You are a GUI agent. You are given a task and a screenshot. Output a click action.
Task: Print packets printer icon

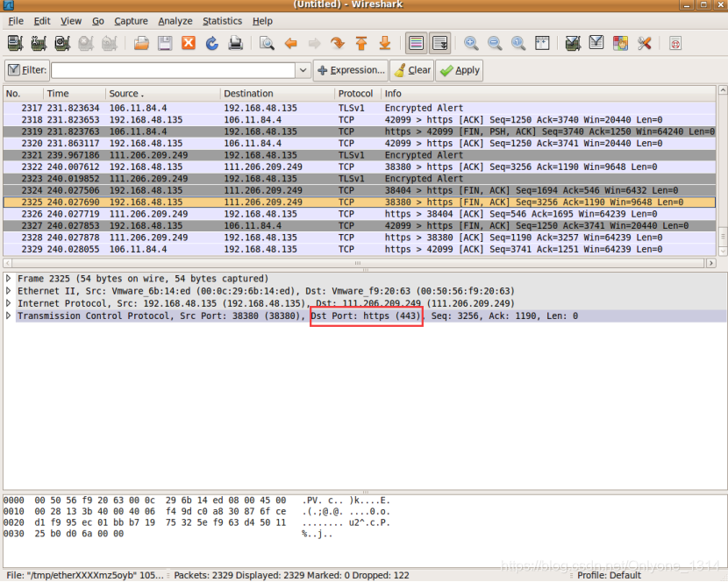click(x=236, y=43)
